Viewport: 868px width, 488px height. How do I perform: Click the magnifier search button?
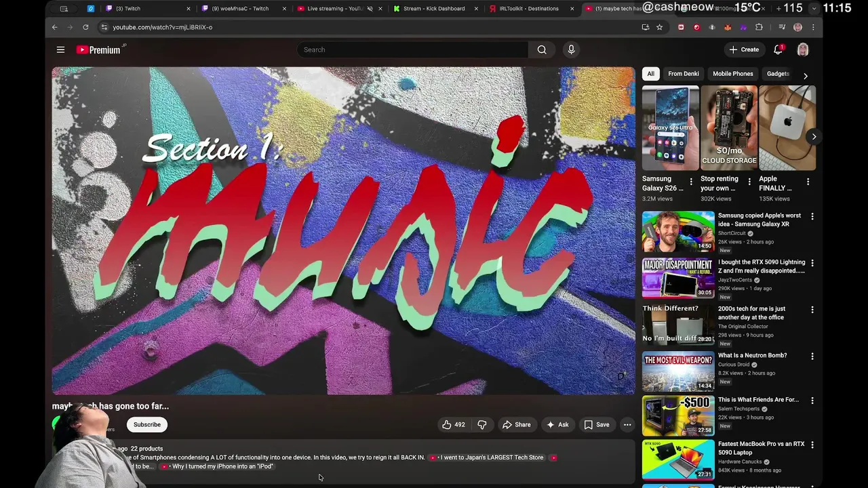[x=542, y=49]
